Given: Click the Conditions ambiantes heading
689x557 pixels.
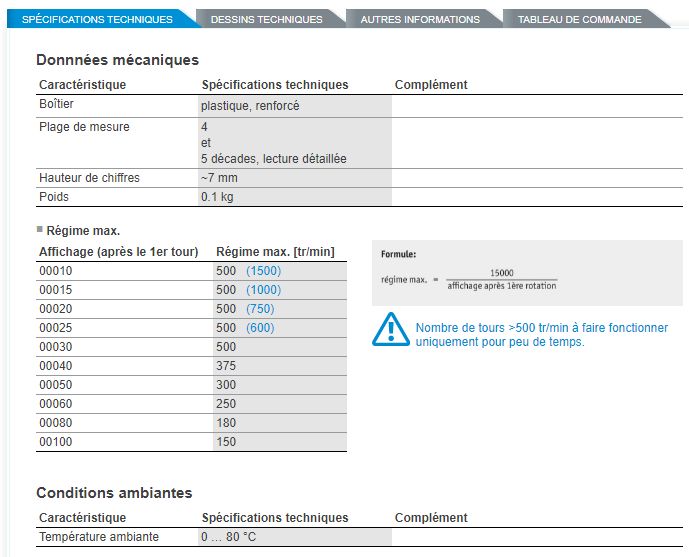Looking at the screenshot, I should [114, 492].
